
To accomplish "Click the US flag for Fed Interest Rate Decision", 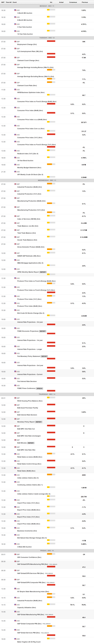I will 15,379.
